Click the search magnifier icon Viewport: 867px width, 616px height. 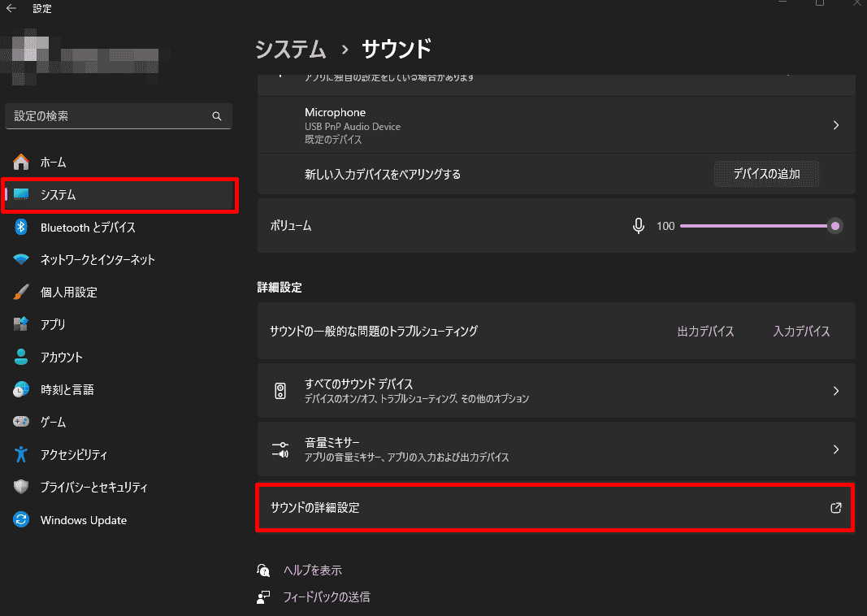coord(217,116)
